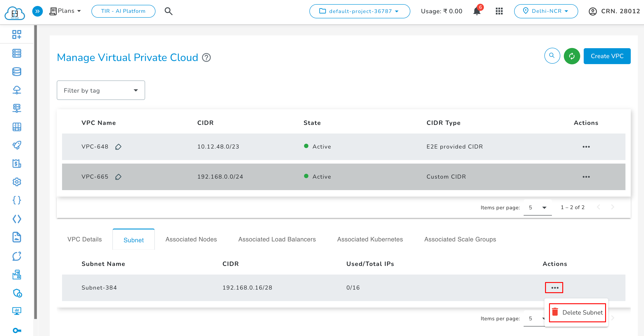Image resolution: width=644 pixels, height=336 pixels.
Task: Open the monitoring icon in sidebar
Action: [17, 311]
